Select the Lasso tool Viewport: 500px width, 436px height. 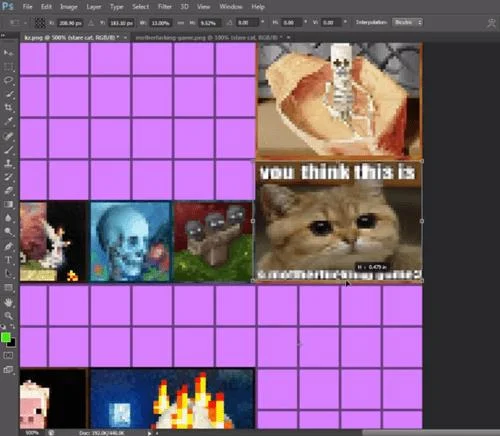coord(8,80)
